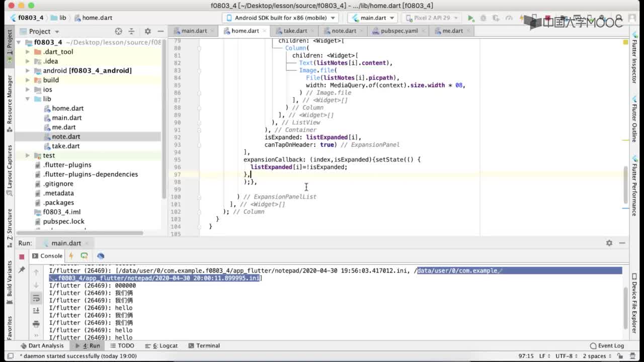Open Pixel 2 API 29 emulator dropdown
This screenshot has width=644, height=362.
[431, 18]
